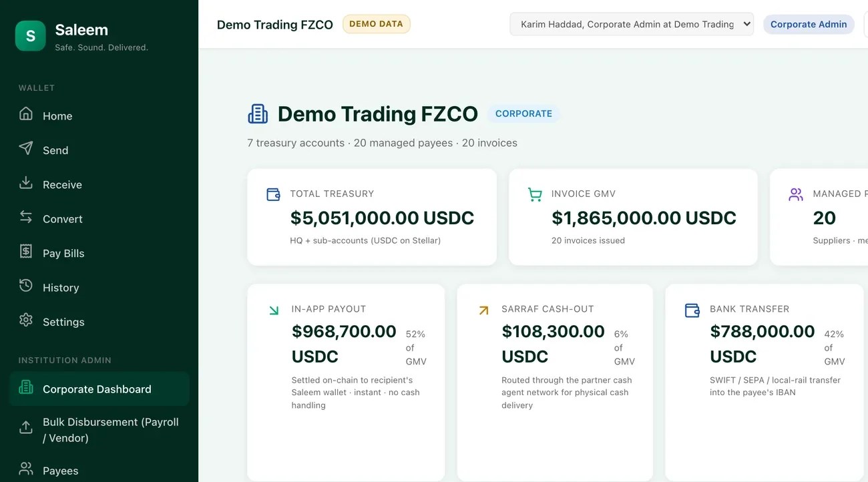Screen dimensions: 868x482
Task: Click the TOTAL TREASURY label
Action: click(332, 194)
